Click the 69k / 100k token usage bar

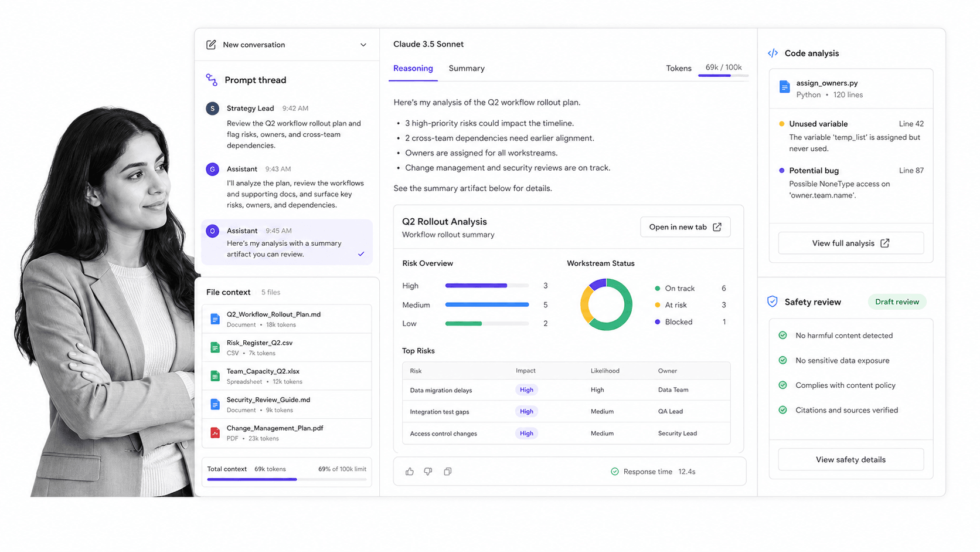tap(723, 76)
